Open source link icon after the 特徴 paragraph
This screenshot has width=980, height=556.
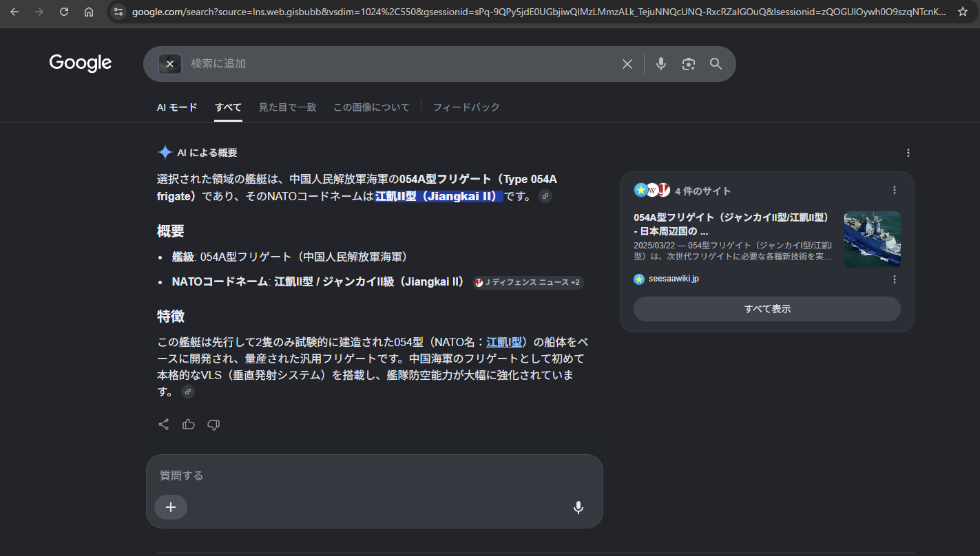pyautogui.click(x=188, y=392)
